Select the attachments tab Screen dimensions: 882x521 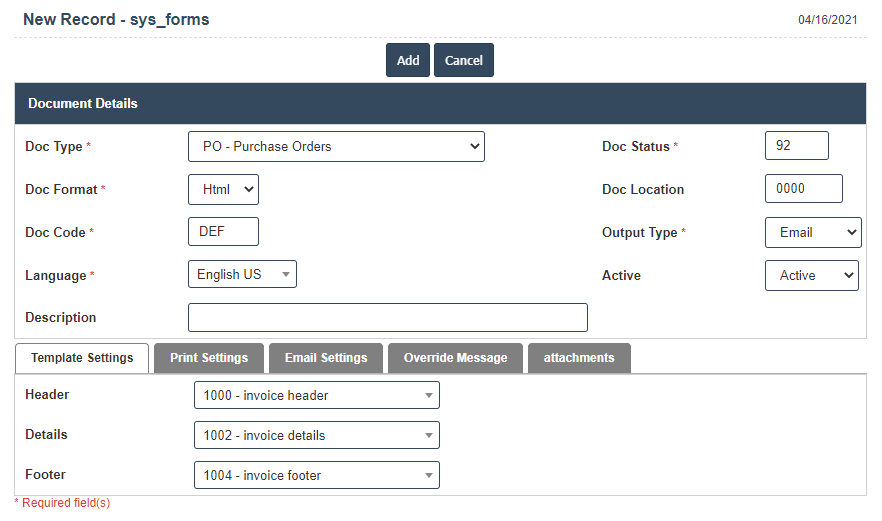[579, 358]
